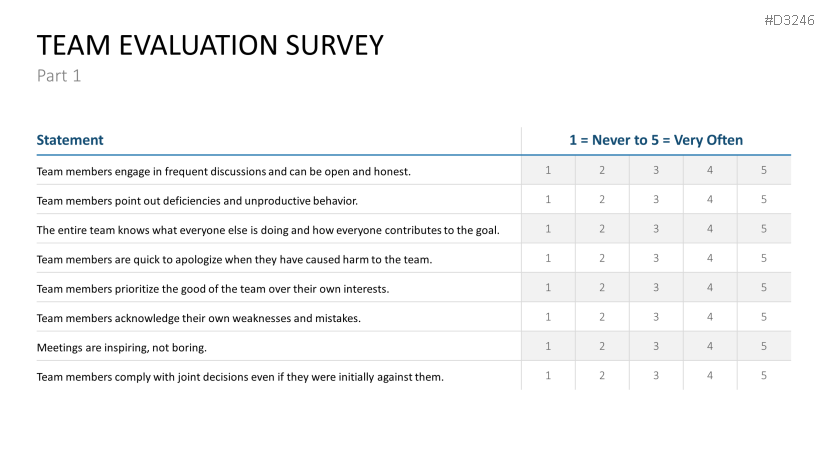Select rating 2 for quick to apologize row
The image size is (829, 466).
602,258
